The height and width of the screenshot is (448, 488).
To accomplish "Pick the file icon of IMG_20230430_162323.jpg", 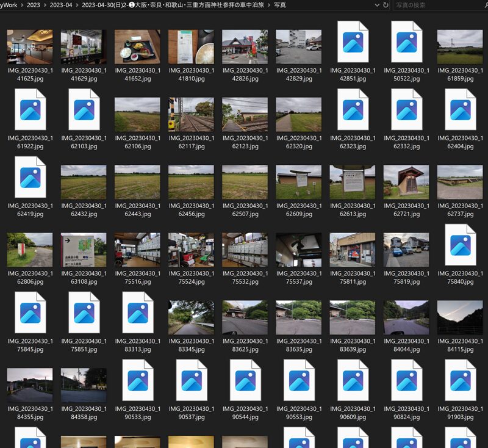I will pos(353,109).
